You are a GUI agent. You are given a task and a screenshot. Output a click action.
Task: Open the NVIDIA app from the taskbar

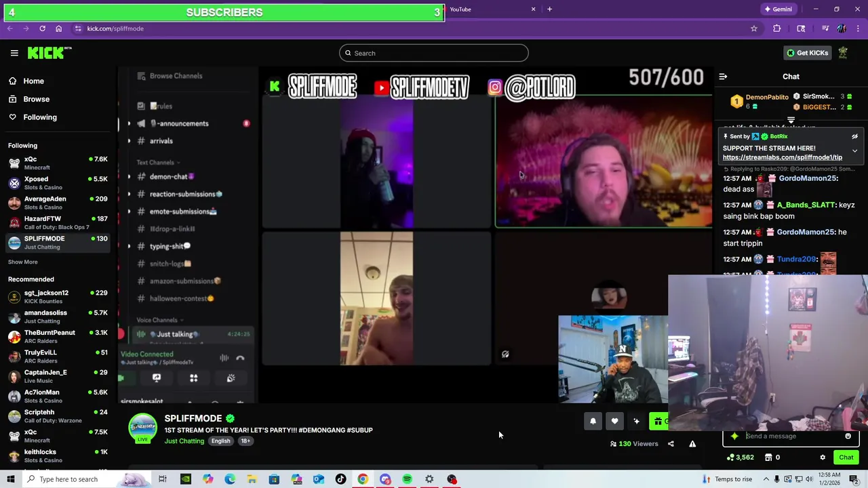(x=185, y=479)
